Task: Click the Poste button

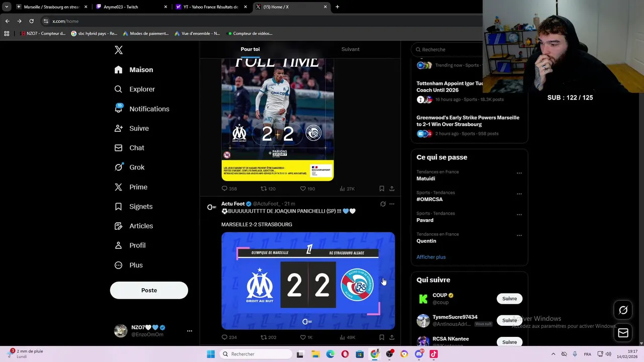Action: [x=149, y=290]
